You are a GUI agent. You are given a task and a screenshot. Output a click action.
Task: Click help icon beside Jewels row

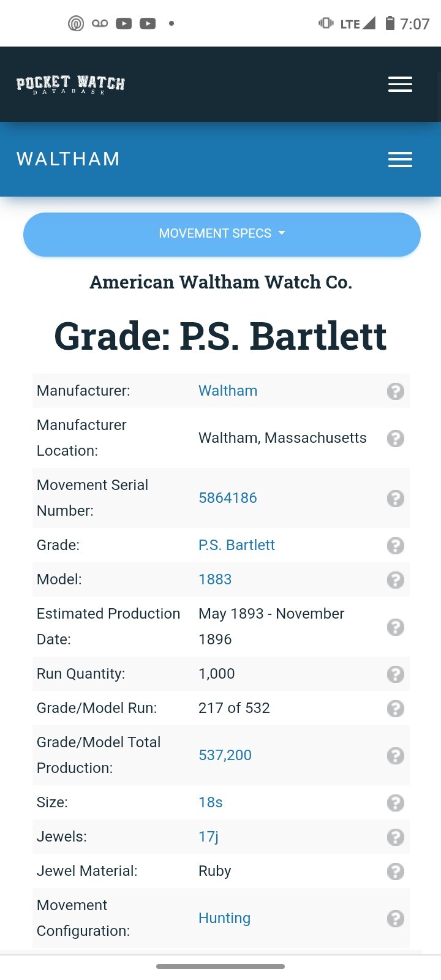coord(396,837)
